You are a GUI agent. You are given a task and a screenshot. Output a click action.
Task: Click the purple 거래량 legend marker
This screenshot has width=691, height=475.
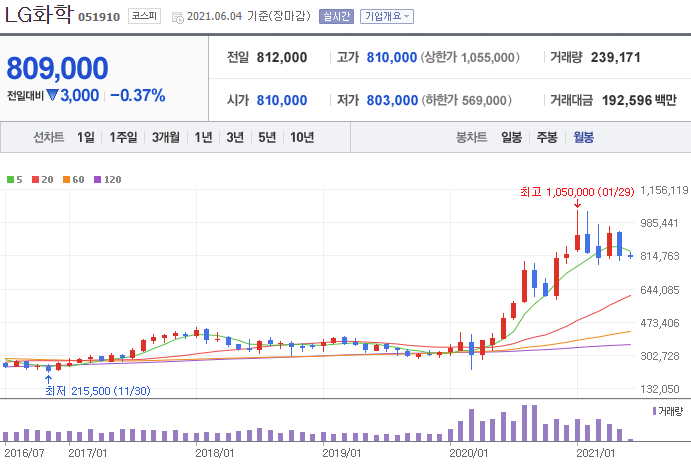654,411
